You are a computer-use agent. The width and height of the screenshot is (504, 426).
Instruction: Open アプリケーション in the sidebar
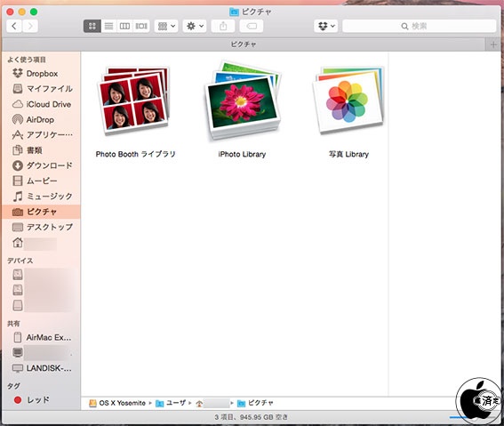coord(41,134)
